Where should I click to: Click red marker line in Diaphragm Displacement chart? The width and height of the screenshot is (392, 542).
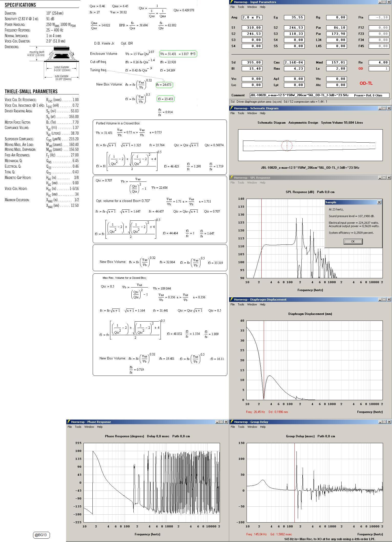(264, 360)
